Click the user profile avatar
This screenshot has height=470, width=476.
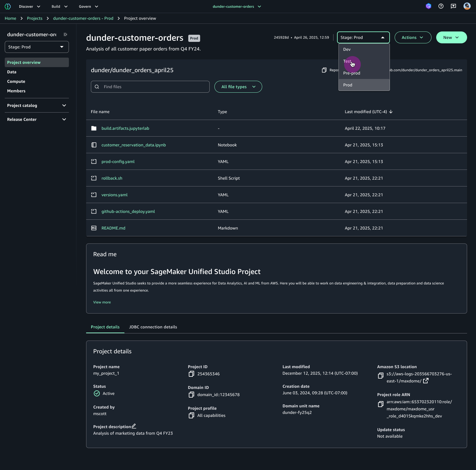467,6
